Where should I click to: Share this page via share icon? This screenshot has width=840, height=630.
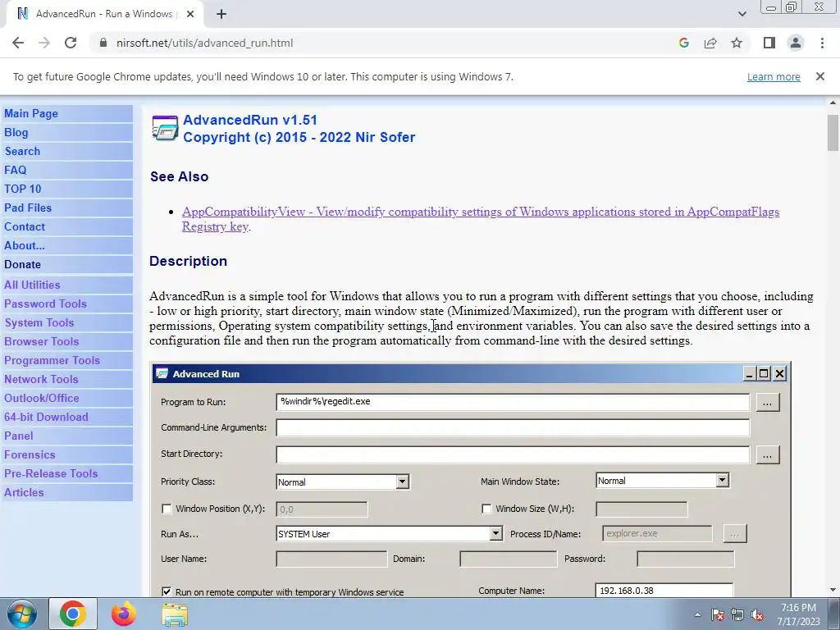(710, 43)
